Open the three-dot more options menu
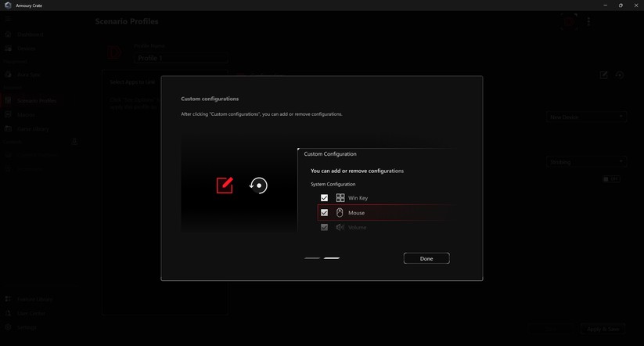Image resolution: width=644 pixels, height=346 pixels. pos(588,21)
